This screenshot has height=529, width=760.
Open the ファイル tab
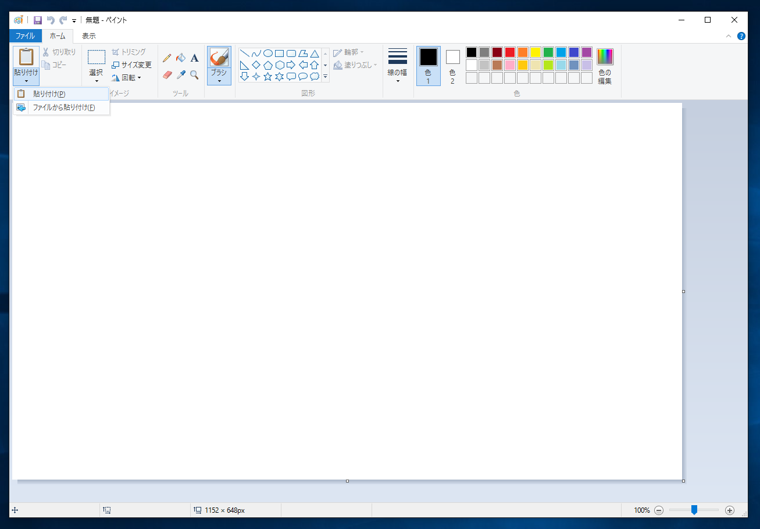tap(25, 36)
